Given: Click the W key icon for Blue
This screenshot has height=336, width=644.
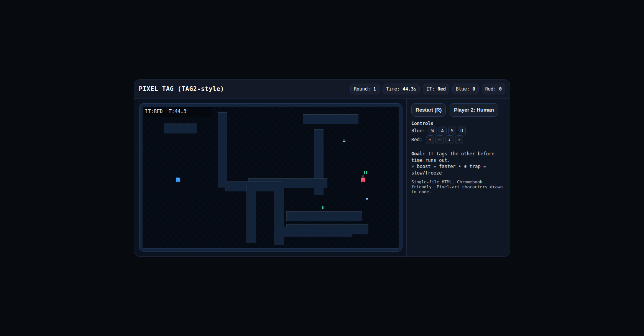Looking at the screenshot, I should click(433, 131).
